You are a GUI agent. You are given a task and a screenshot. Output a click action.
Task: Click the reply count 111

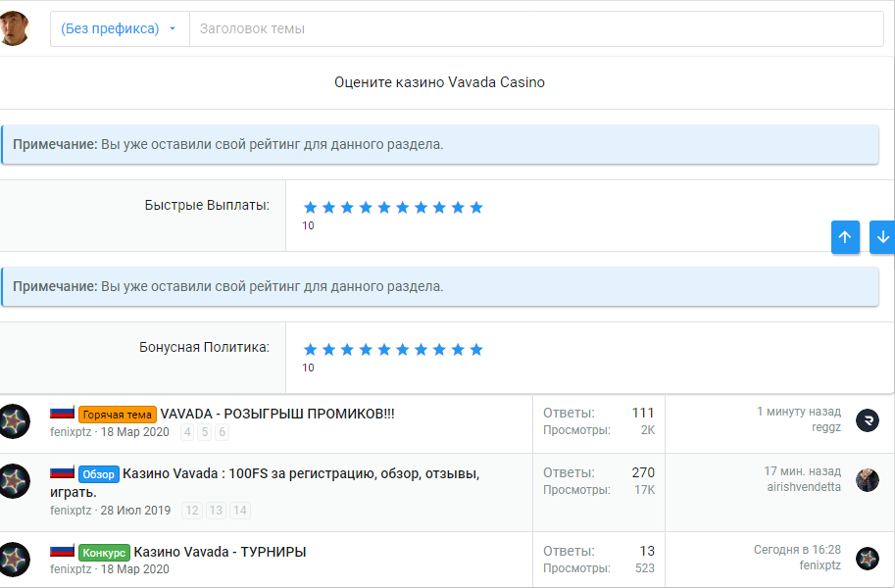tap(643, 413)
